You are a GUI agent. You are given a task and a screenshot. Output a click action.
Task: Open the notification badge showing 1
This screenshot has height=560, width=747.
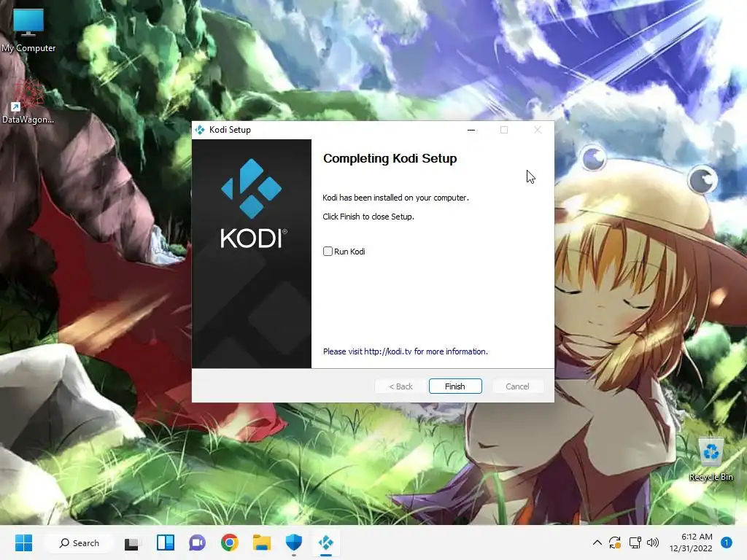tap(727, 542)
